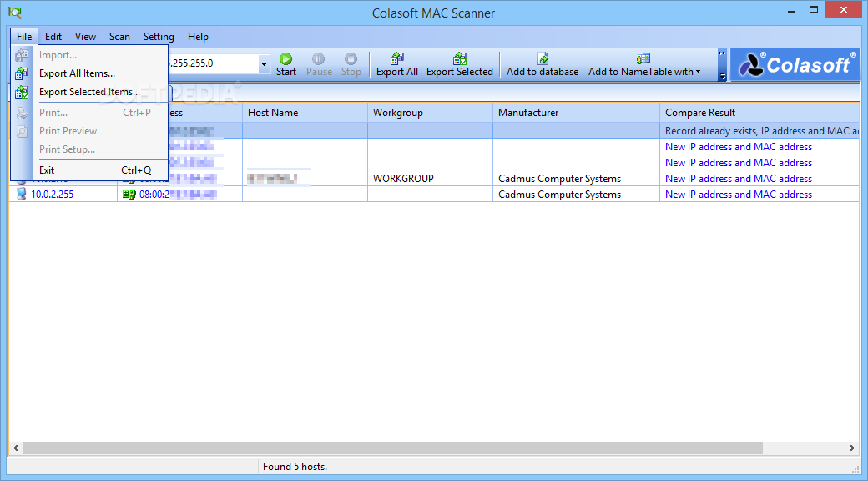Click Cadmus Computer Systems in WORKGROUP row
This screenshot has height=481, width=868.
click(559, 179)
